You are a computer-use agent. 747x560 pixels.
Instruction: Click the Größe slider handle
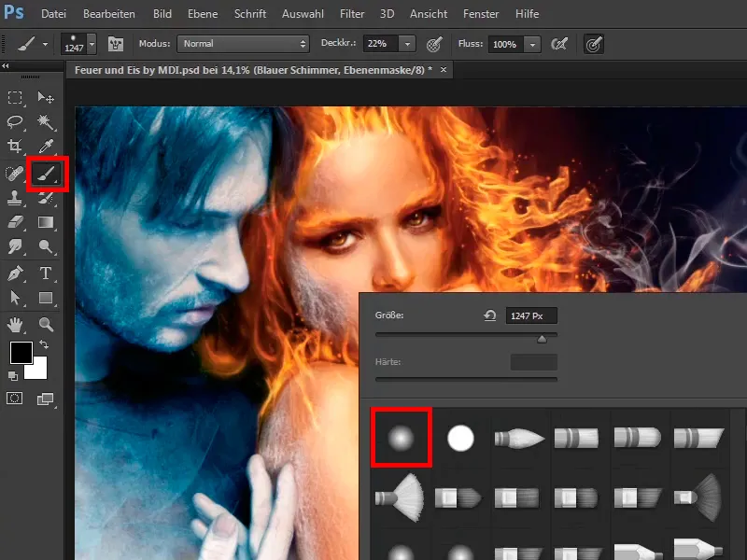(x=542, y=339)
